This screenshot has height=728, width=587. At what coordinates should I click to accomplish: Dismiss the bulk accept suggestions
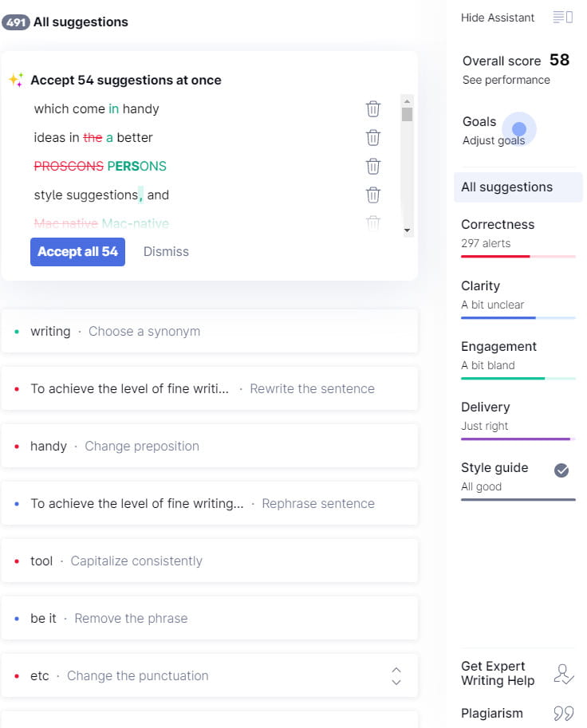tap(166, 252)
